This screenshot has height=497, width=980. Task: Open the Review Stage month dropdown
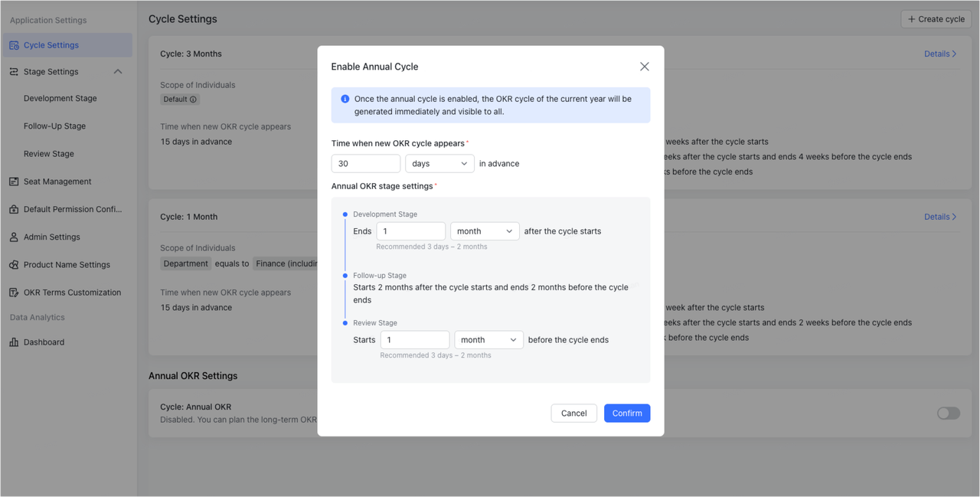click(488, 339)
